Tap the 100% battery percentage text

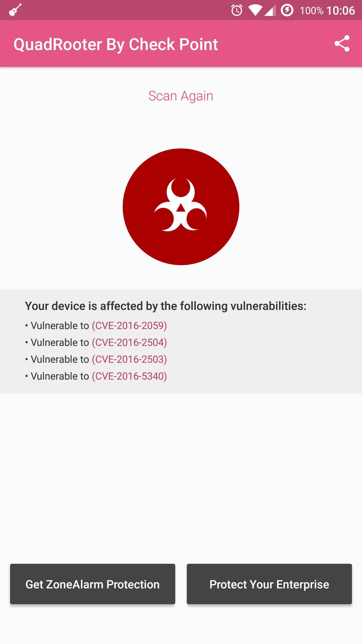click(311, 11)
